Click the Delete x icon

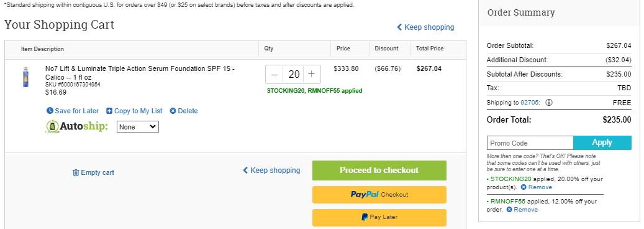tap(173, 111)
